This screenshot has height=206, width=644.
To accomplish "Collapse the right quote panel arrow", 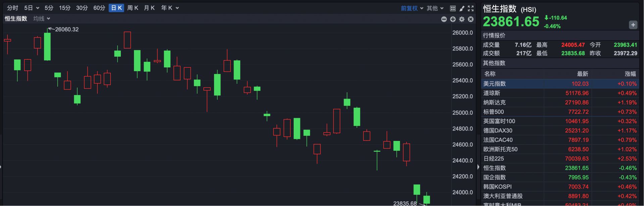I will (x=478, y=167).
